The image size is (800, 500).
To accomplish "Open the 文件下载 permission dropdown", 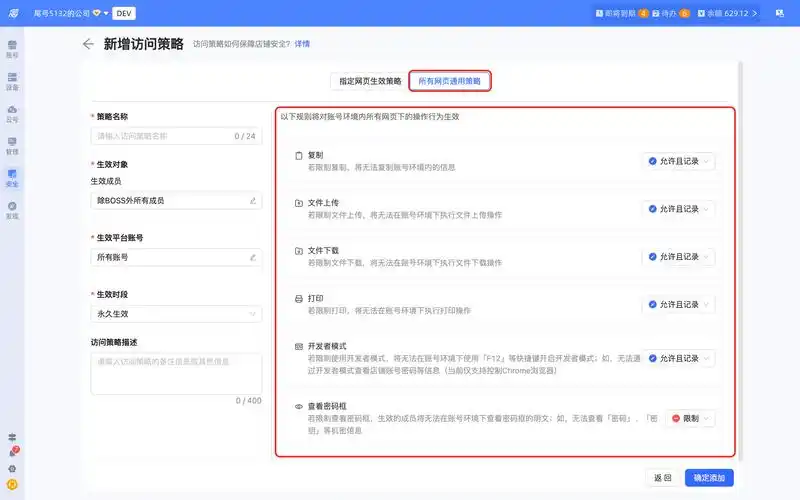I will pyautogui.click(x=679, y=257).
